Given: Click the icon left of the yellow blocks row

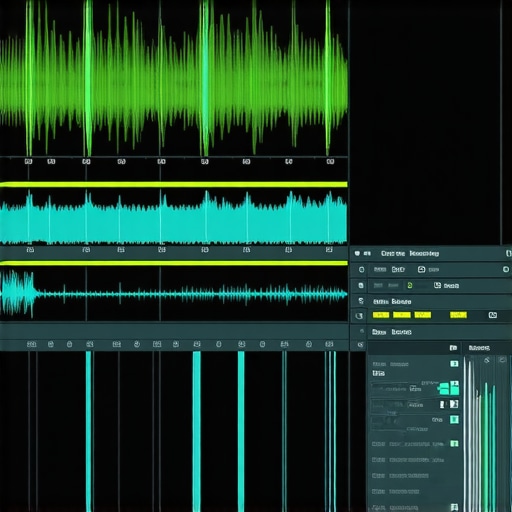Looking at the screenshot, I should (x=359, y=316).
